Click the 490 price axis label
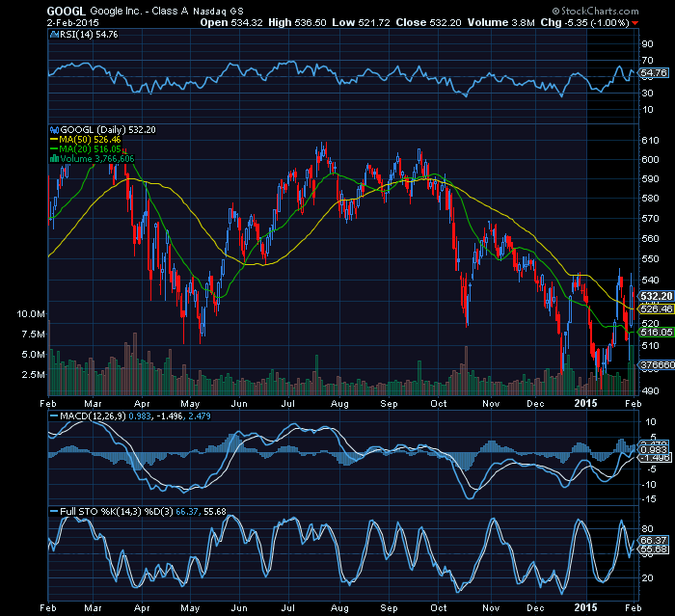This screenshot has width=675, height=616. [x=650, y=390]
